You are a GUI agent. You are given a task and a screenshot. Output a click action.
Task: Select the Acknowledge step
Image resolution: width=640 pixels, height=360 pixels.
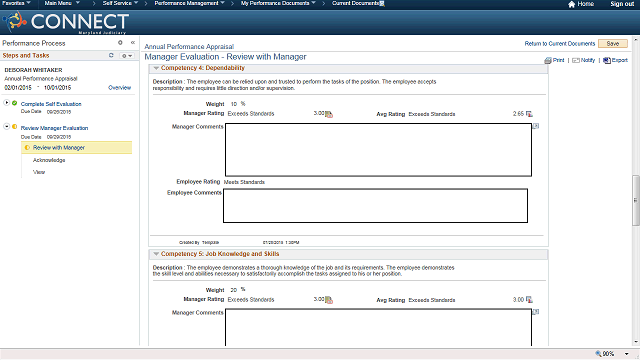[49, 160]
